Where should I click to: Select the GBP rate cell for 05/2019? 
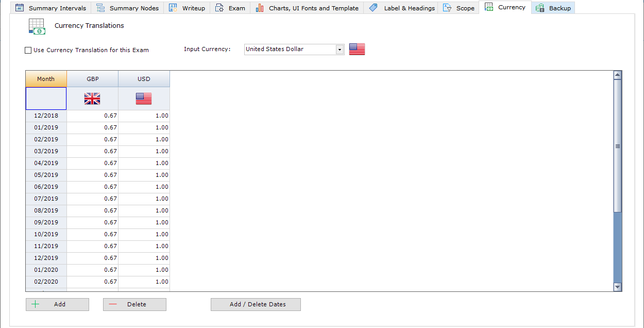point(93,175)
